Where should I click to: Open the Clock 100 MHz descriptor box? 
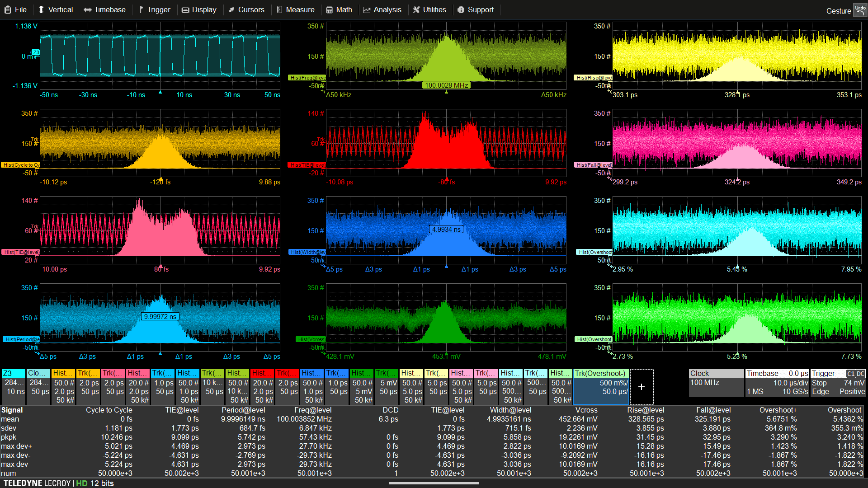(x=716, y=383)
